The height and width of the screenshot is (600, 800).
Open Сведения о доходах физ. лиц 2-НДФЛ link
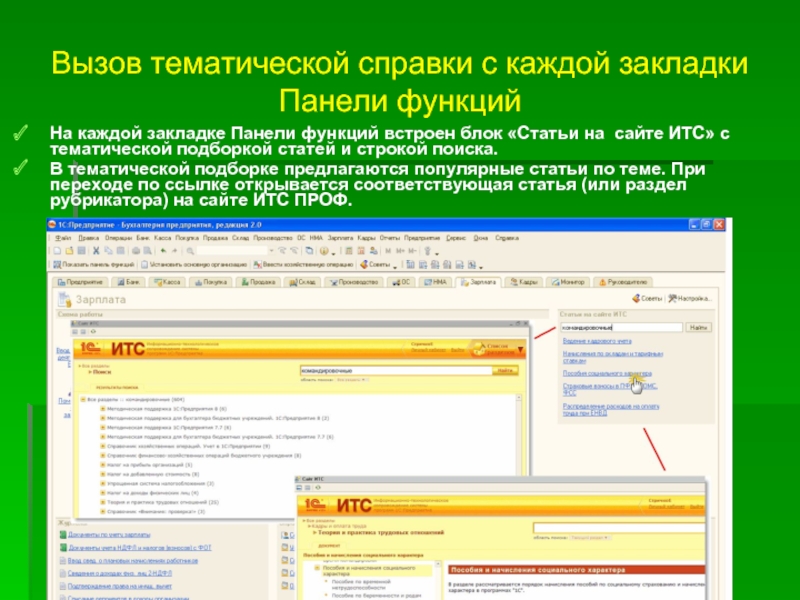point(119,573)
